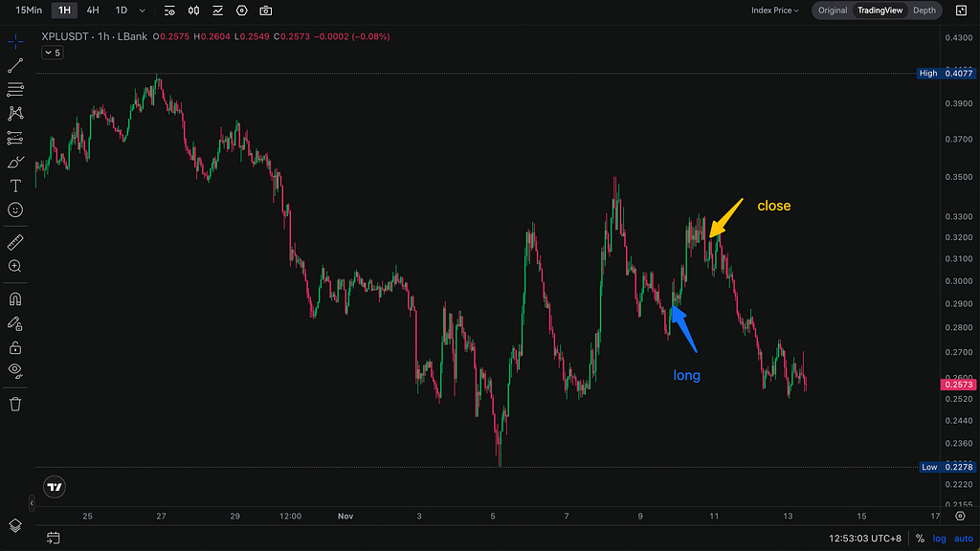
Task: Select the text annotation tool
Action: (15, 186)
